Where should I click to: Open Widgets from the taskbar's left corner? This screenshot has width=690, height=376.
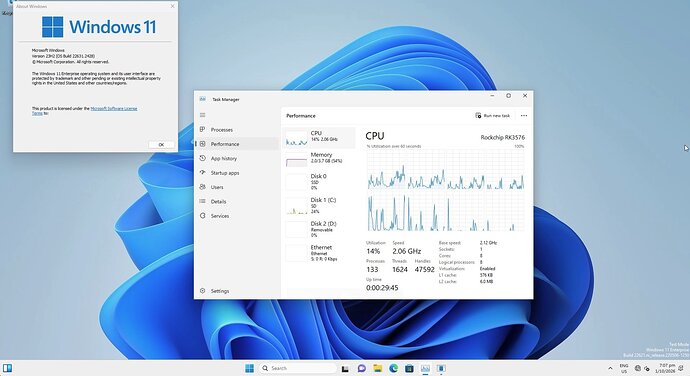click(7, 368)
